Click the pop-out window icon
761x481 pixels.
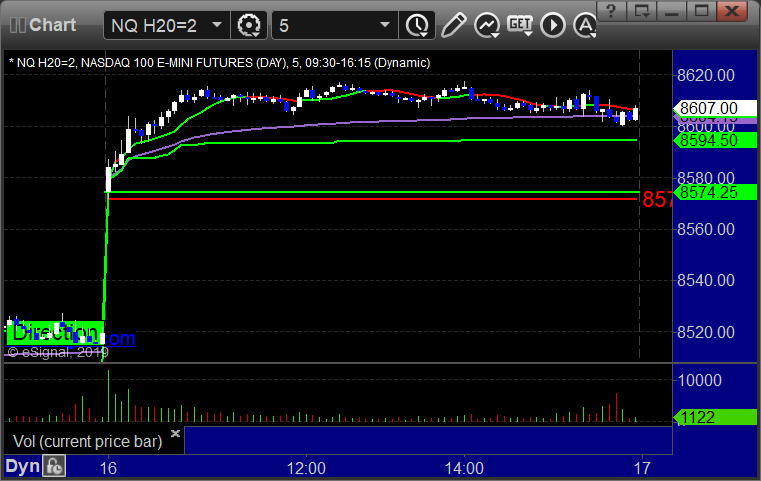(x=641, y=10)
